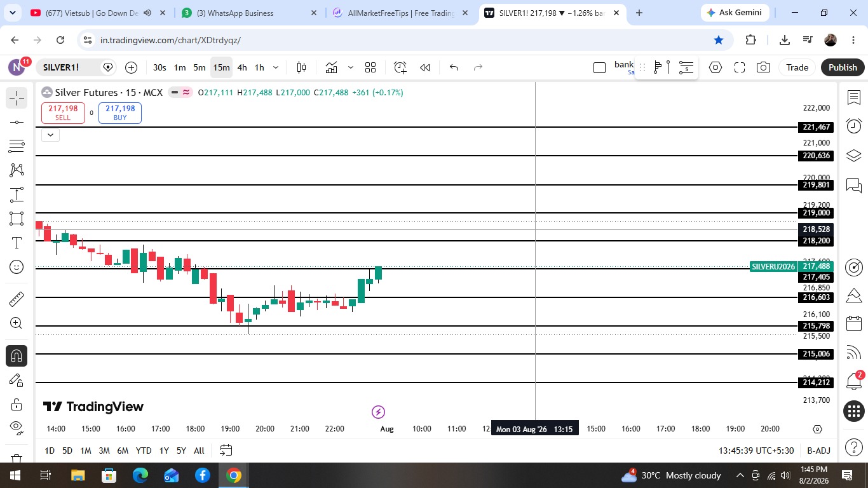Image resolution: width=868 pixels, height=488 pixels.
Task: Open the economic calendar panel
Action: pyautogui.click(x=854, y=323)
